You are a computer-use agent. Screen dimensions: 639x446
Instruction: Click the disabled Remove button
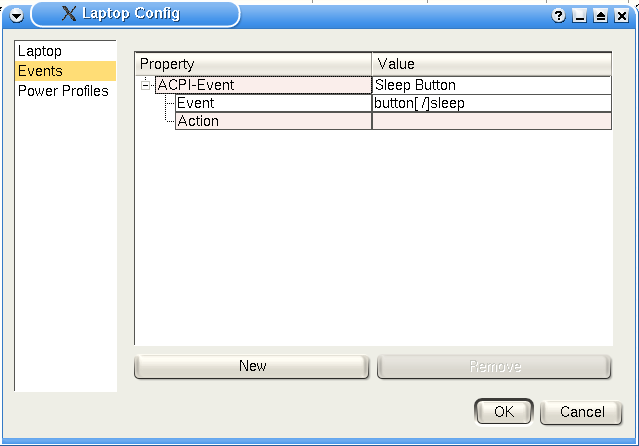click(494, 367)
